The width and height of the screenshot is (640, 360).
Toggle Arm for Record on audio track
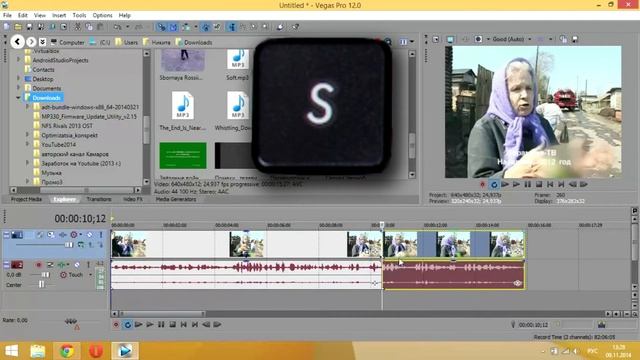pos(39,265)
